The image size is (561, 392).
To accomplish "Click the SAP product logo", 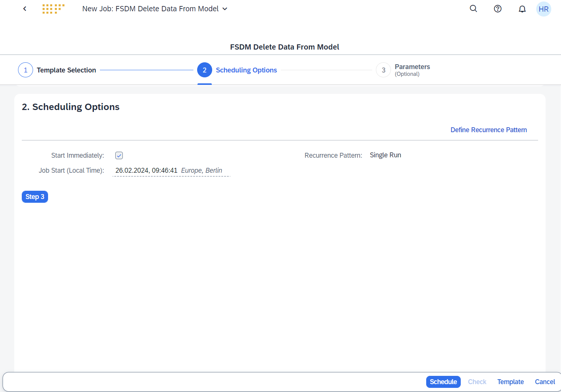I will (53, 8).
